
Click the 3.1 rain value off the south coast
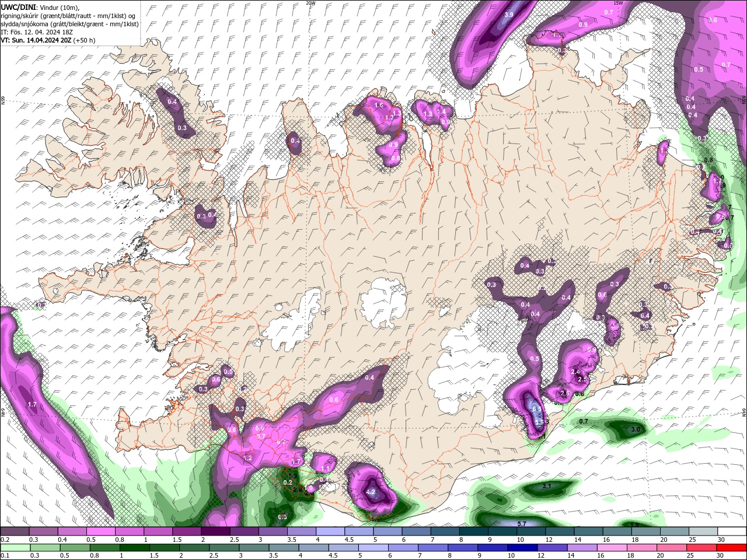[547, 486]
